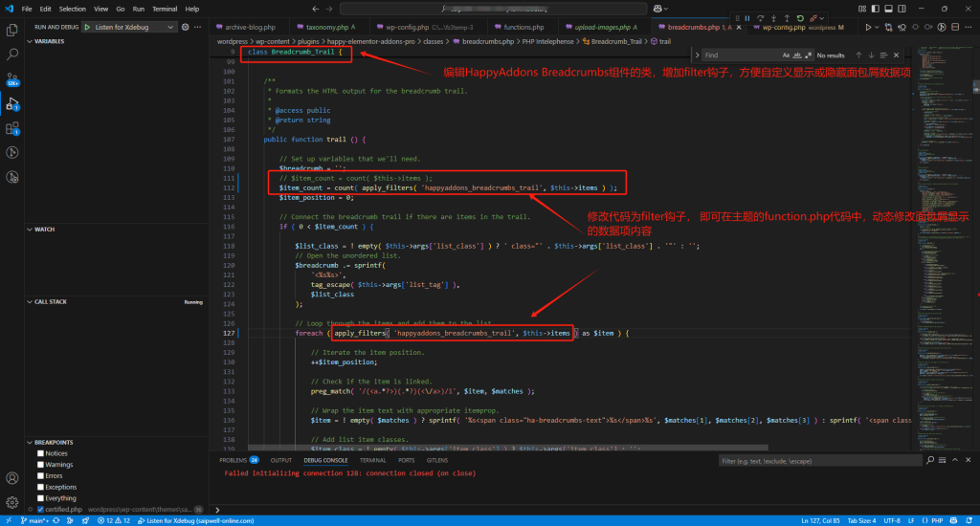Expand Replace toggle in Find widget
Image resolution: width=980 pixels, height=526 pixels.
click(x=697, y=55)
